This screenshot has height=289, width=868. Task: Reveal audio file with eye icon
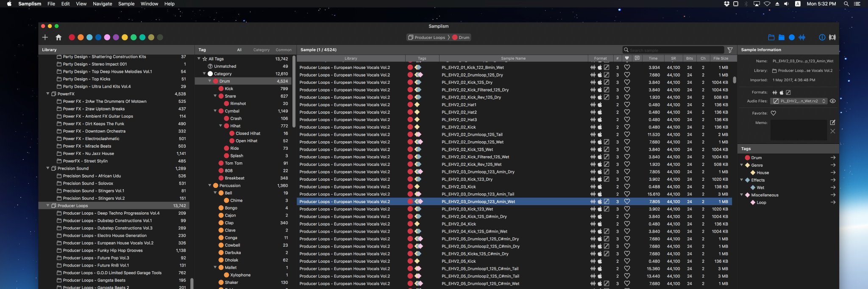click(x=832, y=101)
